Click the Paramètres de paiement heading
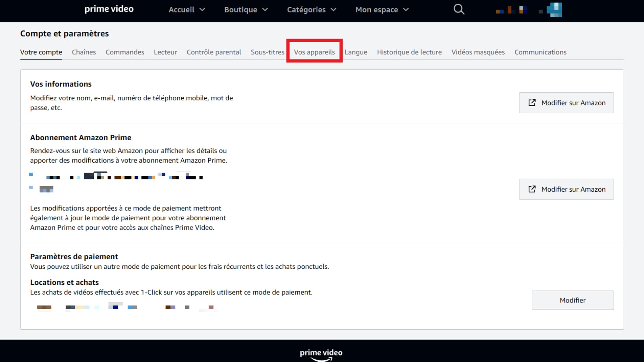This screenshot has height=362, width=644. tap(74, 257)
